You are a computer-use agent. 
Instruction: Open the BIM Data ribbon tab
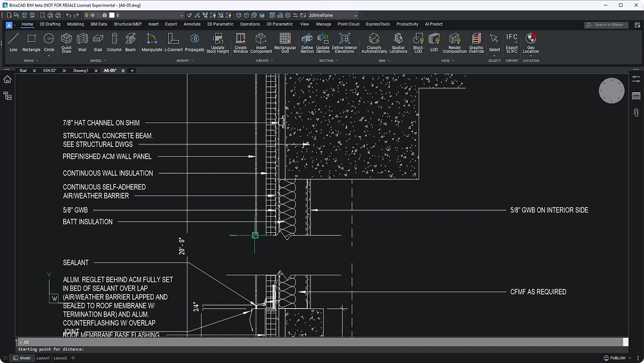click(99, 25)
